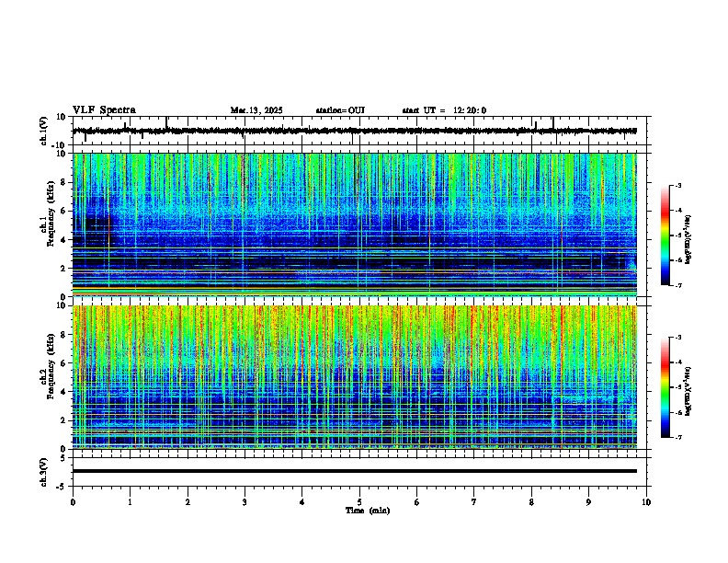Click the ch.1 PSD color scale bar
Image resolution: width=728 pixels, height=563 pixels.
(x=665, y=236)
